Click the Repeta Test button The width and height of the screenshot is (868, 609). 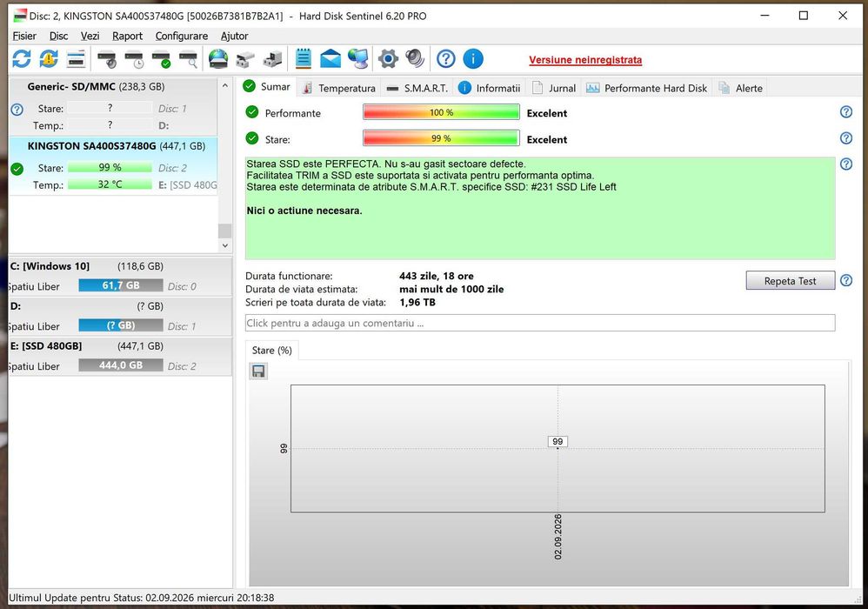pyautogui.click(x=790, y=281)
